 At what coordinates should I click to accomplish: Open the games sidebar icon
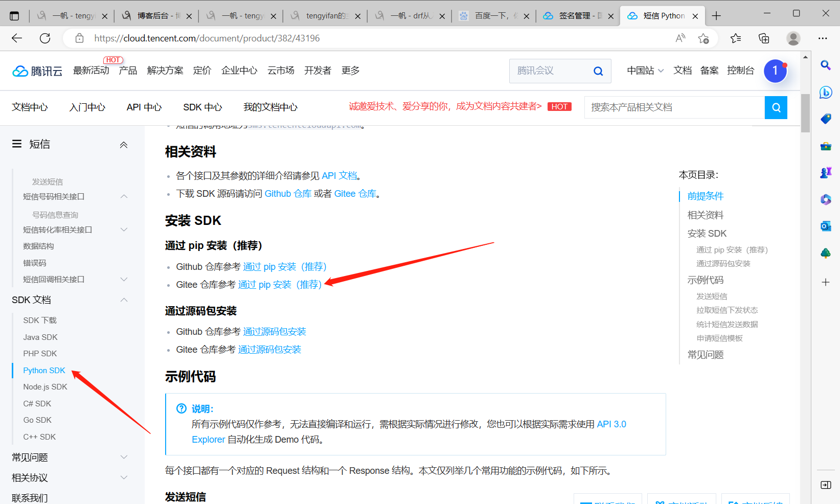coord(825,172)
